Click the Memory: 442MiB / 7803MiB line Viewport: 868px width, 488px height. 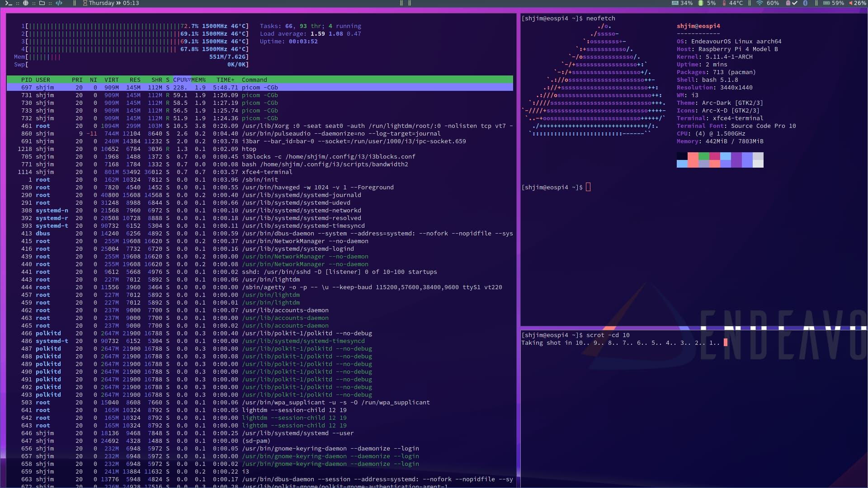pos(720,141)
